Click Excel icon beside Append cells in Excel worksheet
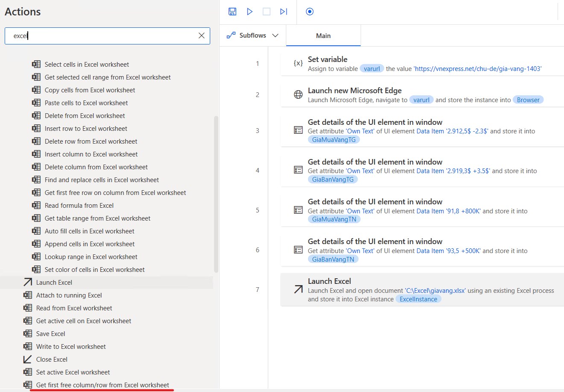The height and width of the screenshot is (392, 564). pyautogui.click(x=36, y=244)
